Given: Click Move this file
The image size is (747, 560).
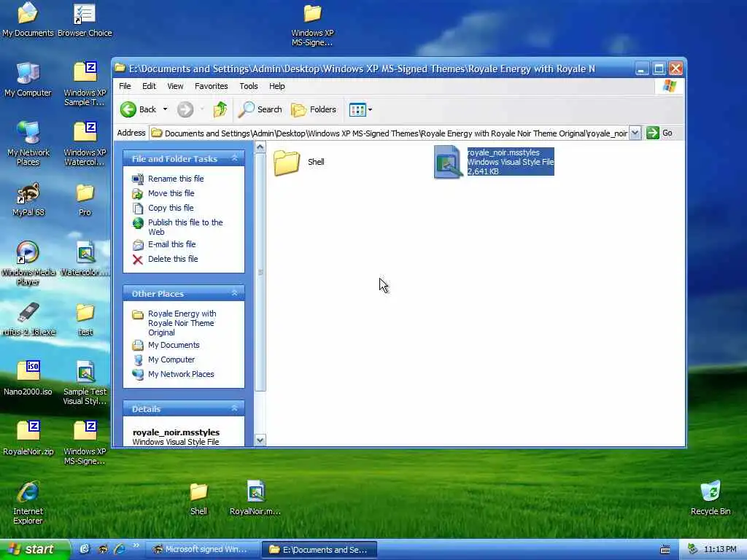Looking at the screenshot, I should (x=171, y=193).
